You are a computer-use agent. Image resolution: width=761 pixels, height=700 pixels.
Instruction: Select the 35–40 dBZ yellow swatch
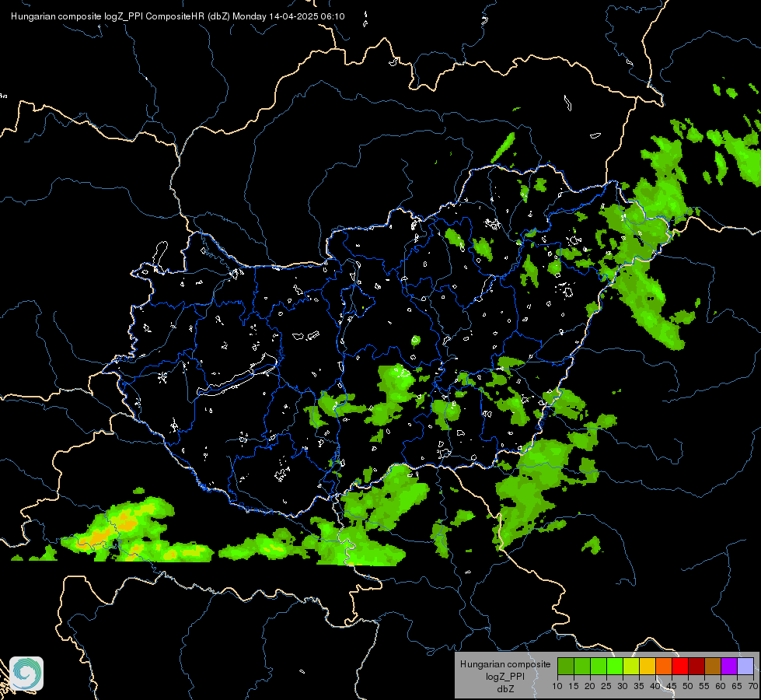[648, 666]
